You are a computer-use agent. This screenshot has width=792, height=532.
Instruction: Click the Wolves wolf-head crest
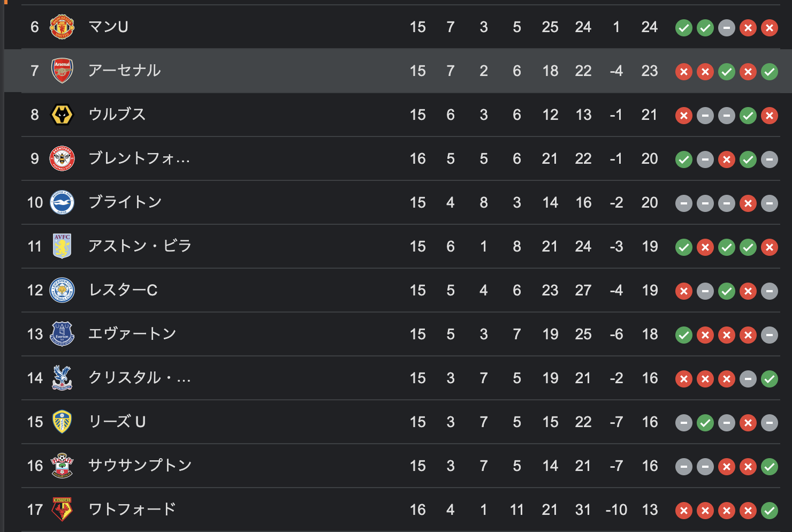[62, 115]
